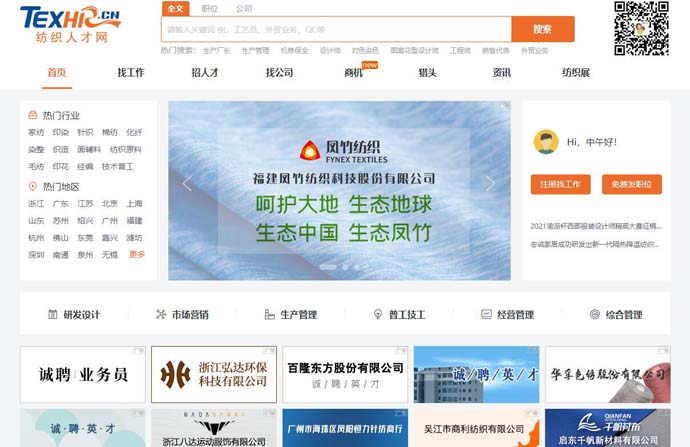Open the 综合管理 job category
This screenshot has height=447, width=690.
pos(616,315)
